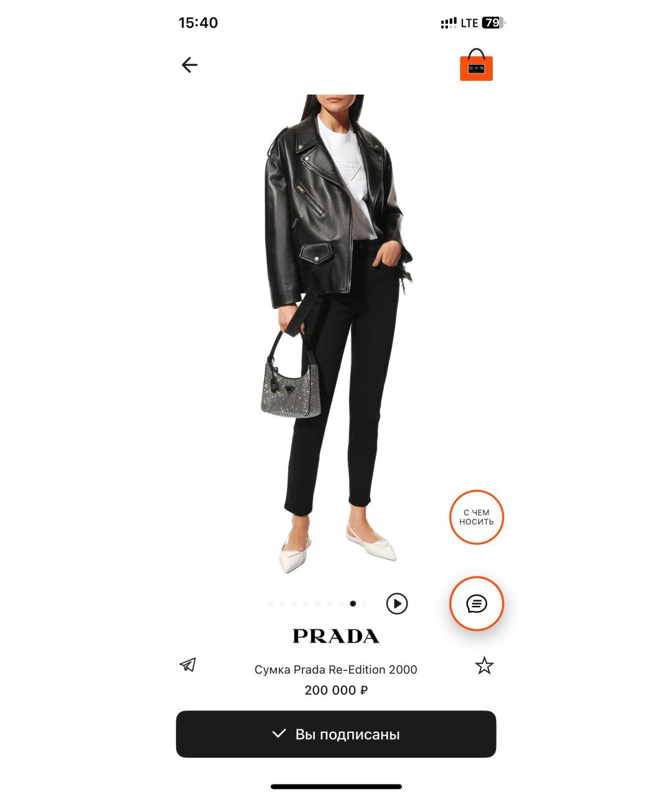672x797 pixels.
Task: Select the fifth gallery pagination dot
Action: tap(317, 603)
